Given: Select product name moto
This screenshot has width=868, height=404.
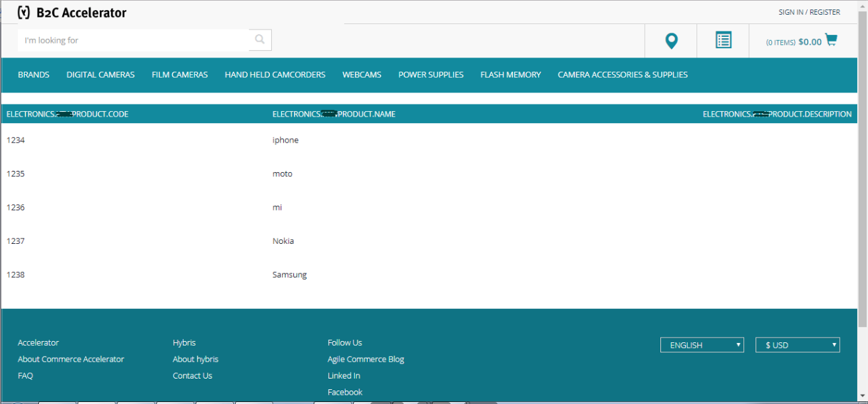Looking at the screenshot, I should pos(283,174).
